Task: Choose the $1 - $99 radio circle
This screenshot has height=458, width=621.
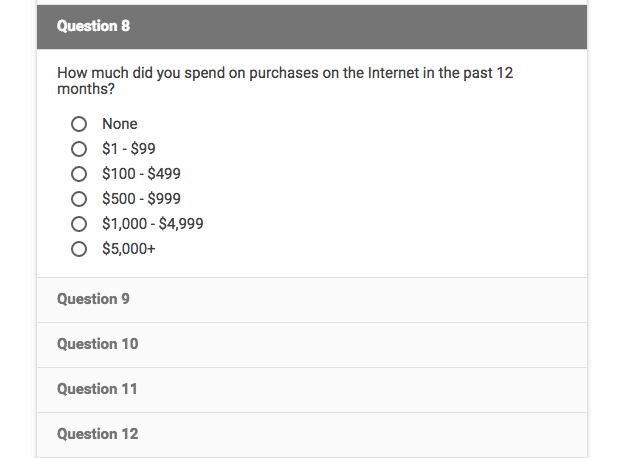Action: [x=79, y=149]
